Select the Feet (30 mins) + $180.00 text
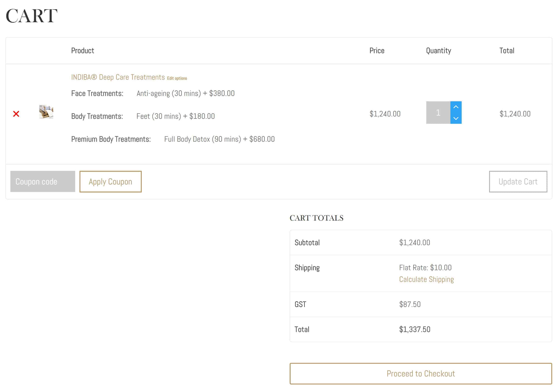 coord(176,116)
